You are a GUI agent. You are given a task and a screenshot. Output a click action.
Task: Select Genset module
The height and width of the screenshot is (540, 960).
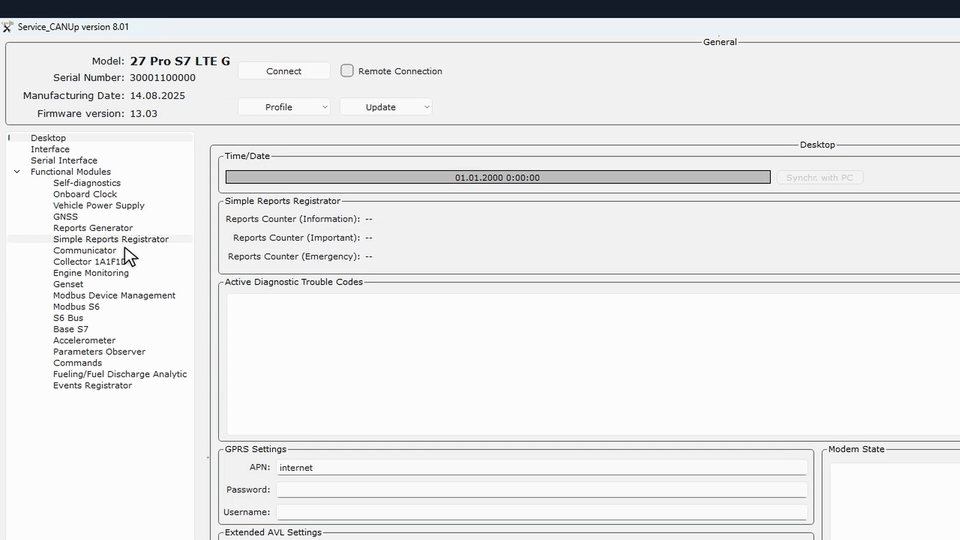click(68, 284)
